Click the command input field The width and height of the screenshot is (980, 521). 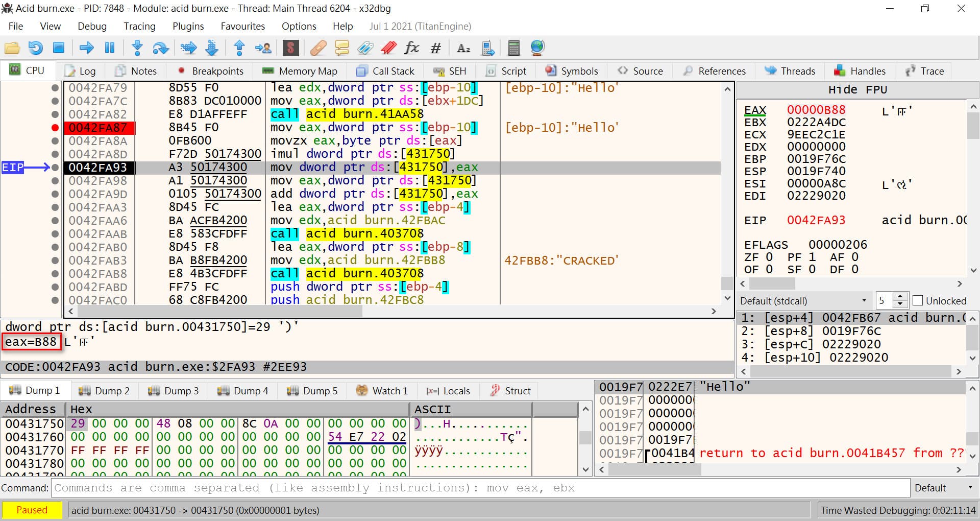click(x=480, y=488)
